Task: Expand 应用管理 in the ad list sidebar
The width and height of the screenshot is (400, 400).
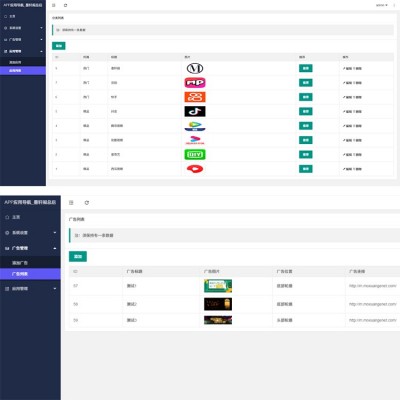Action: (x=30, y=289)
